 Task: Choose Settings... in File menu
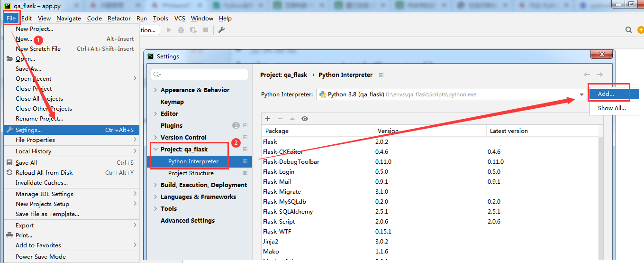click(x=72, y=130)
